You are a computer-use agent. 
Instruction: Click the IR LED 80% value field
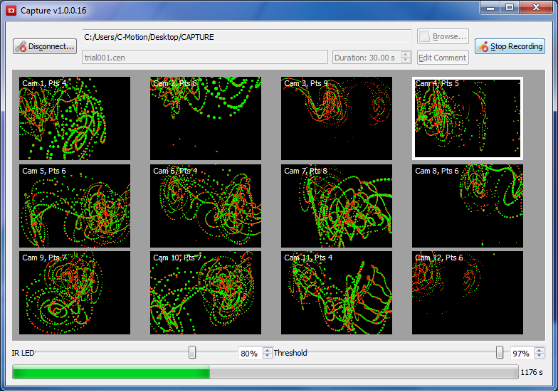[251, 353]
